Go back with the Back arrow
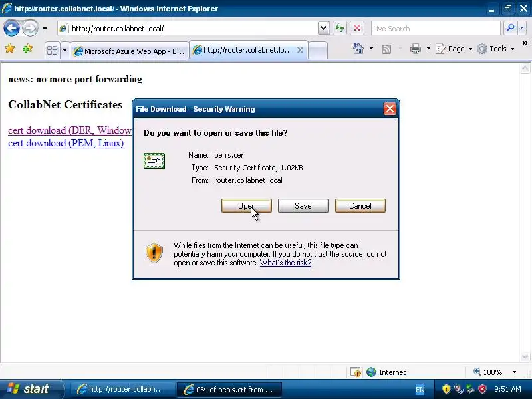 click(11, 28)
